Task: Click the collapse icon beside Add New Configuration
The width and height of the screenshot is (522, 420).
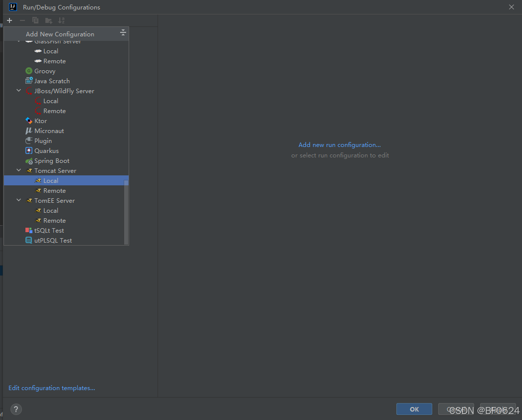Action: (123, 32)
